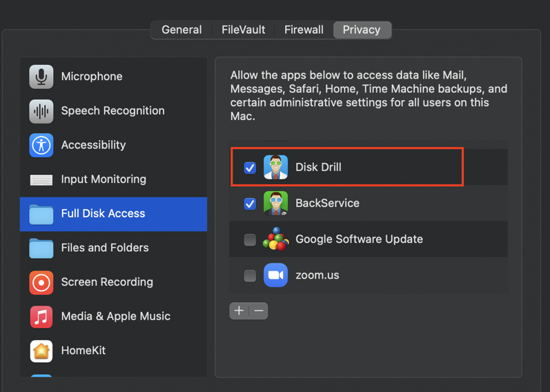Select the HomeKit house icon

41,351
